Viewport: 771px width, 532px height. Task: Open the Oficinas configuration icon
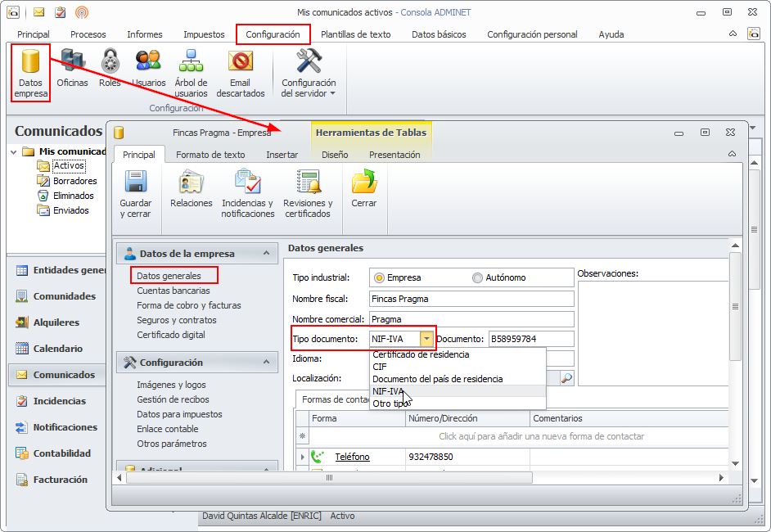[x=72, y=68]
